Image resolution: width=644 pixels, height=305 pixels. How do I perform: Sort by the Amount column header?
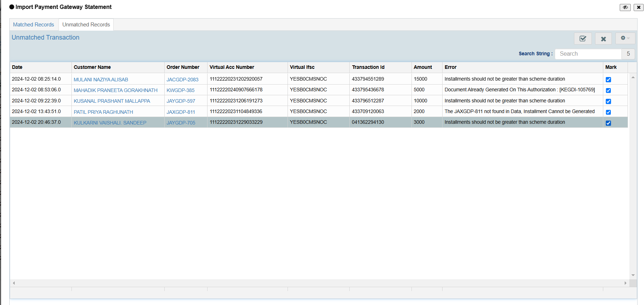[x=427, y=67]
